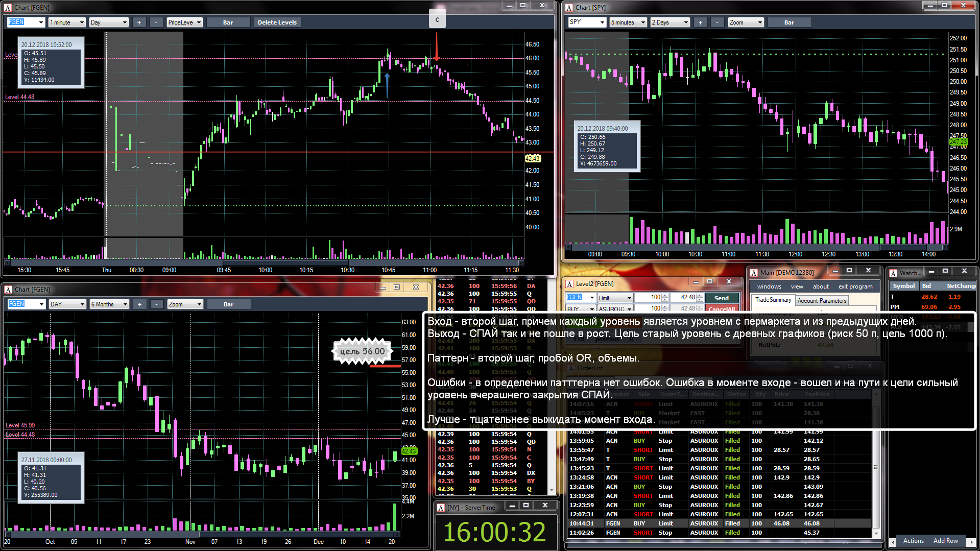Click the horizontal scrollbar of SPY chart
This screenshot has width=980, height=551.
click(x=756, y=248)
